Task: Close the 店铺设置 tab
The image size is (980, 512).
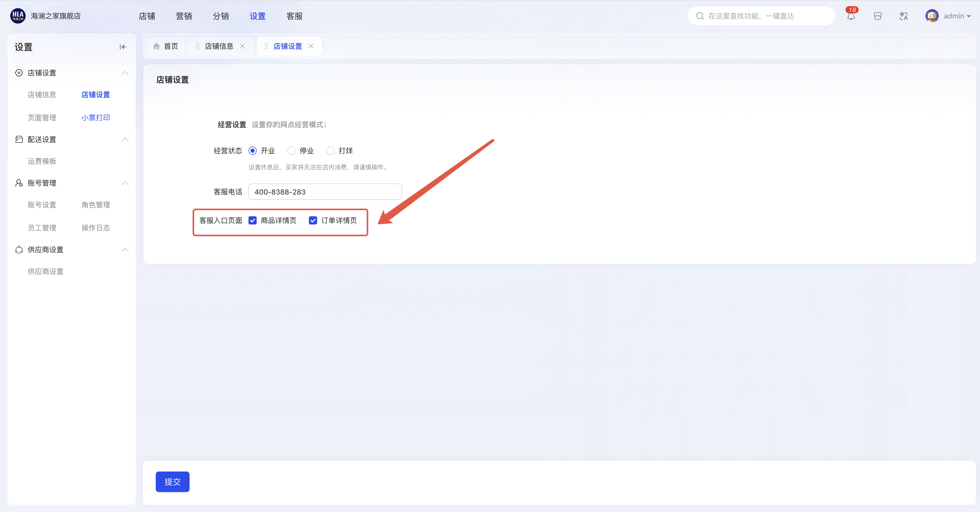Action: (311, 46)
